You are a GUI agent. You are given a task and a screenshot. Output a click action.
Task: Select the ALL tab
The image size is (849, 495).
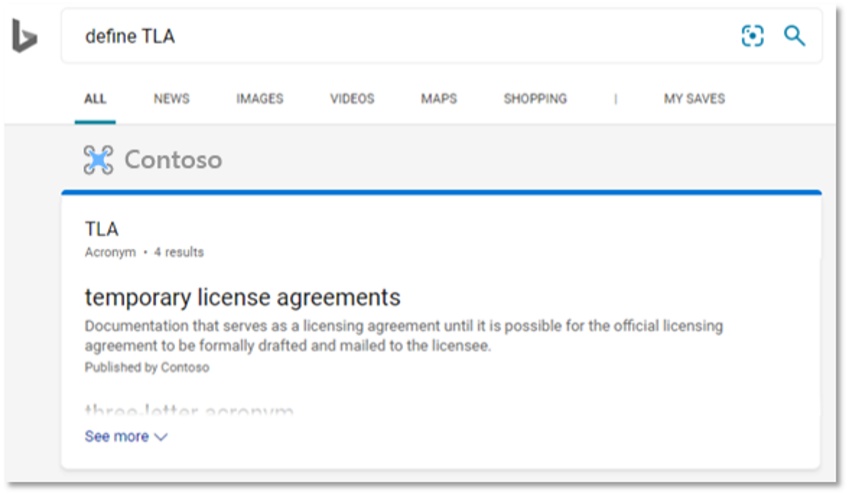[x=95, y=99]
